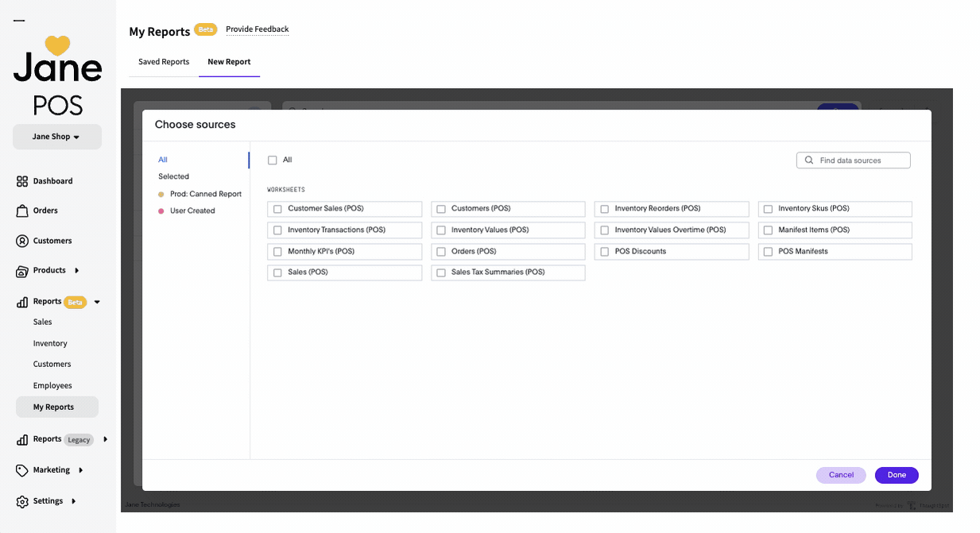980x533 pixels.
Task: Select the Inventory Reorders (POS) checkbox
Action: pyautogui.click(x=605, y=209)
